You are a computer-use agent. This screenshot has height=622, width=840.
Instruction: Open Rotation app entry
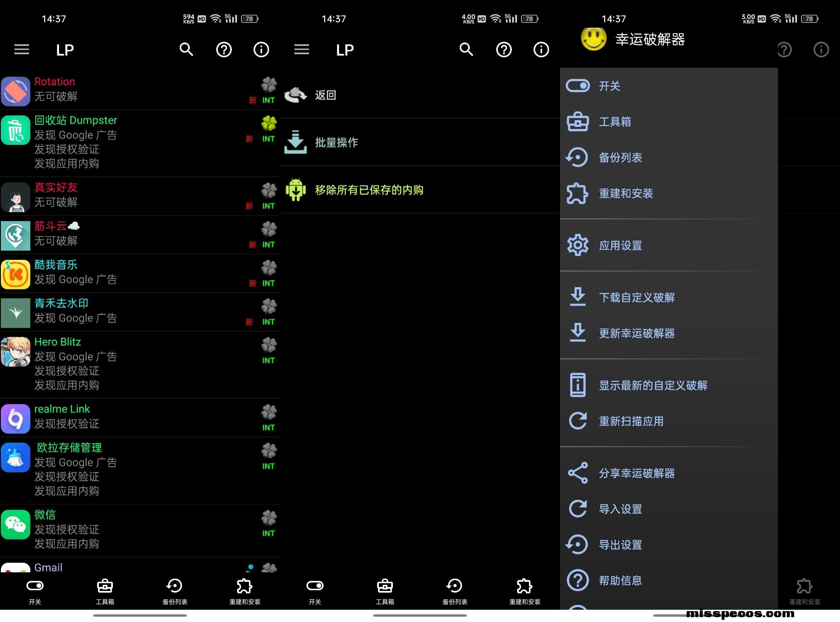(140, 91)
